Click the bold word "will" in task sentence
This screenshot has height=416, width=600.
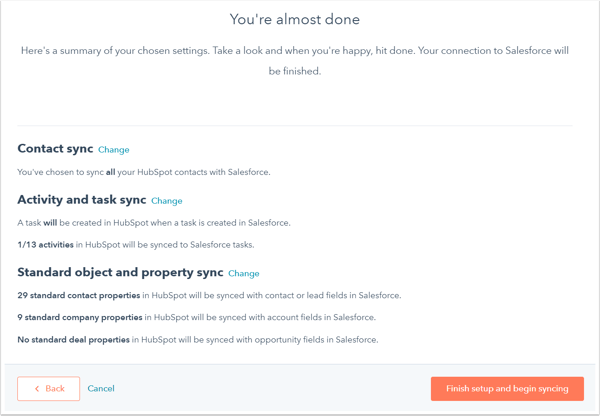click(50, 223)
